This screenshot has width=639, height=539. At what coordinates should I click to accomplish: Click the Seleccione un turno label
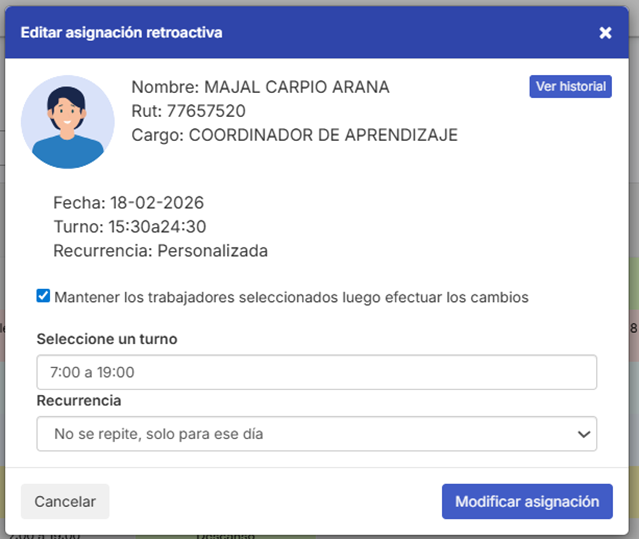coord(107,339)
